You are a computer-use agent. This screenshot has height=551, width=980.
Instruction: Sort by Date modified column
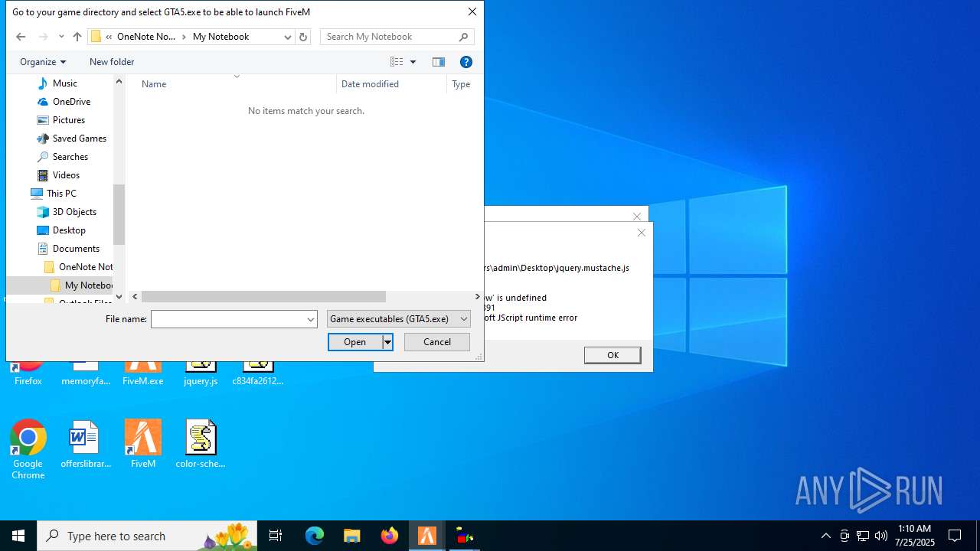pyautogui.click(x=370, y=84)
